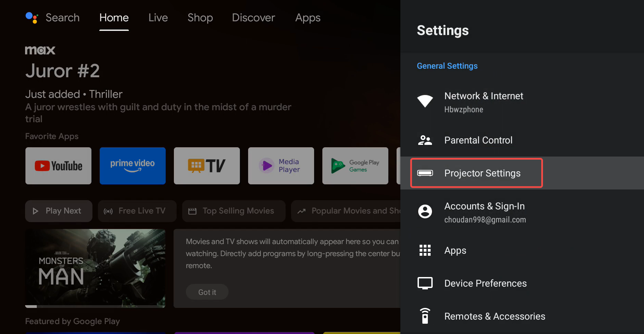Click the Parental Control people icon

[425, 140]
